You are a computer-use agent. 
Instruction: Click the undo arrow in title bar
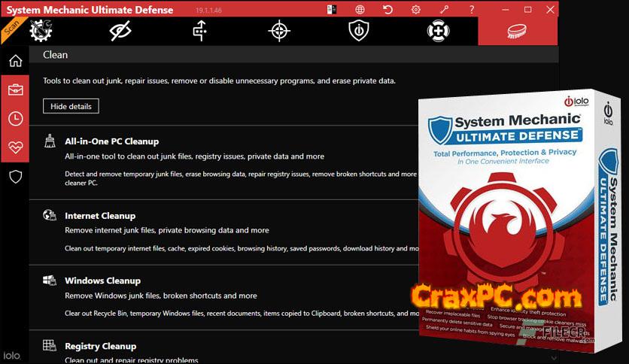point(388,10)
